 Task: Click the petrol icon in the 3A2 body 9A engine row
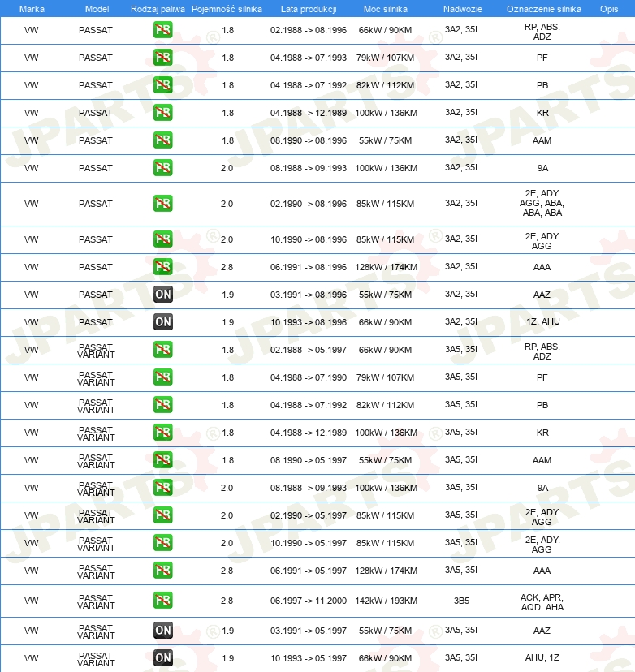163,167
